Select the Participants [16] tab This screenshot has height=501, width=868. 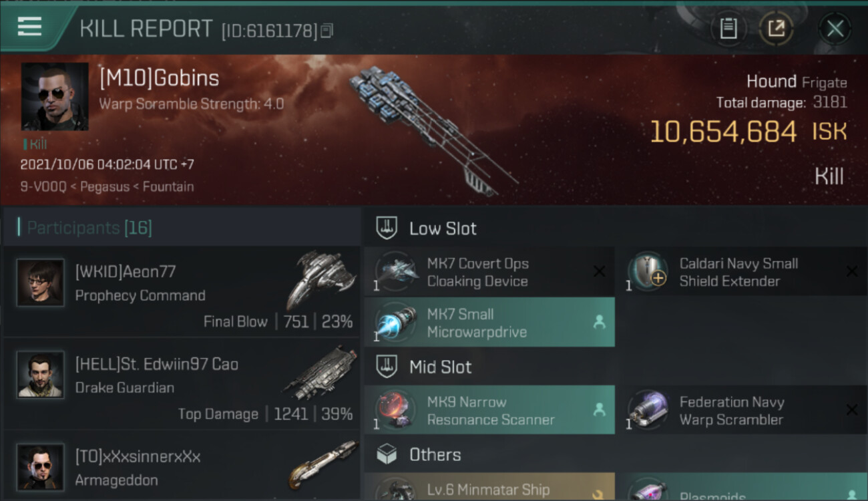pos(89,228)
